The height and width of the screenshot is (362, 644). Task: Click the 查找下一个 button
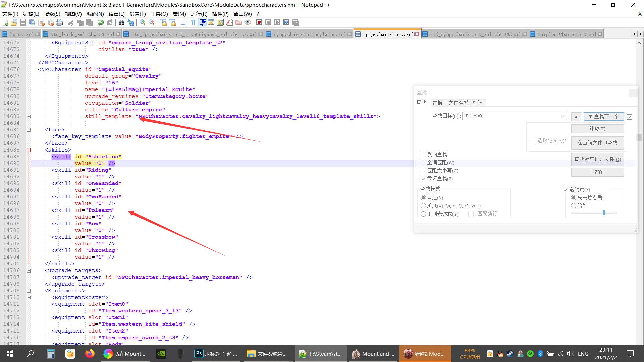pos(604,116)
